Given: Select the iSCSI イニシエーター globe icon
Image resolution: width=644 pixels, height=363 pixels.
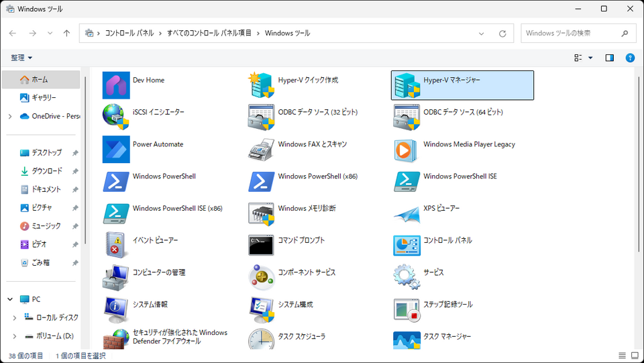Looking at the screenshot, I should pos(116,117).
